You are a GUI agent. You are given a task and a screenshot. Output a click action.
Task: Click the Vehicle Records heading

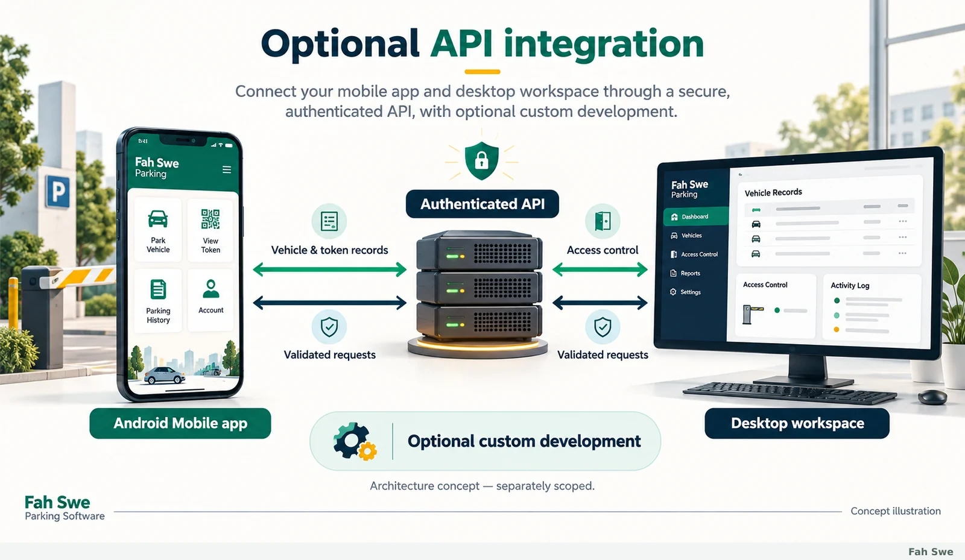(773, 192)
